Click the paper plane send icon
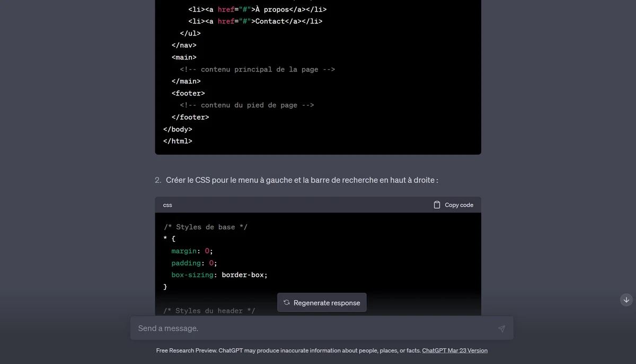 click(501, 329)
